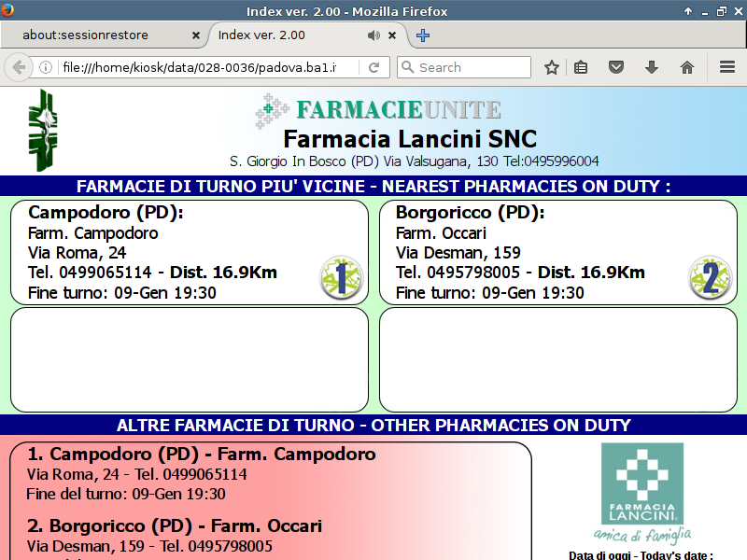Bookmark this page with the star icon
Screen dimensions: 747x560
point(552,67)
